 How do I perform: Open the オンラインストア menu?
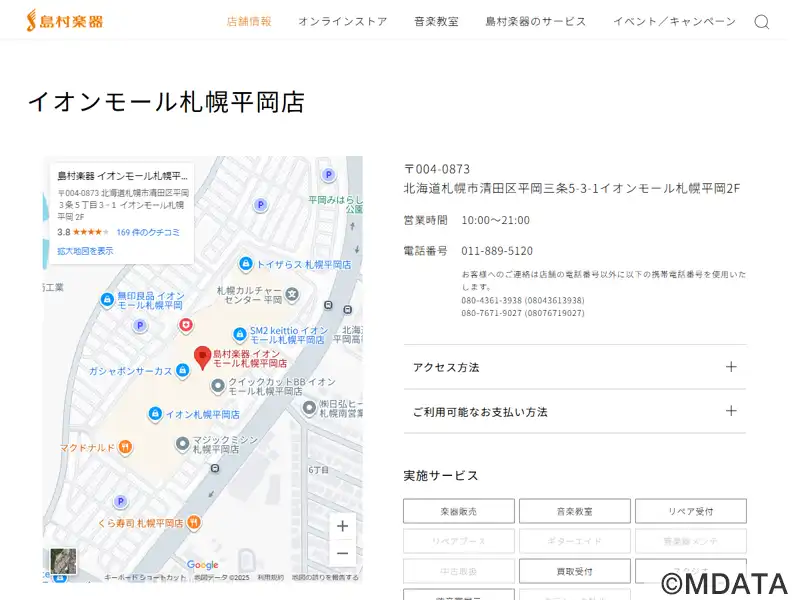point(342,21)
